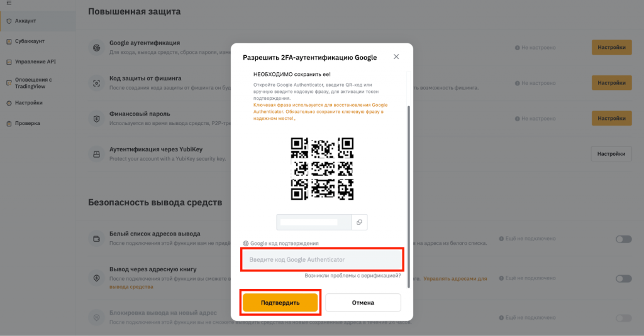644x336 pixels.
Task: Click the Возникли проблемы с верификацией link
Action: (x=352, y=276)
